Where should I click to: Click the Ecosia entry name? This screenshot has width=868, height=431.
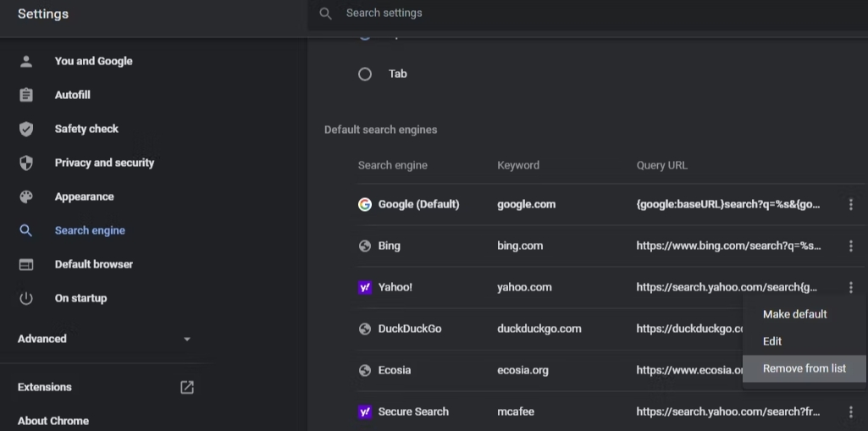pyautogui.click(x=394, y=371)
